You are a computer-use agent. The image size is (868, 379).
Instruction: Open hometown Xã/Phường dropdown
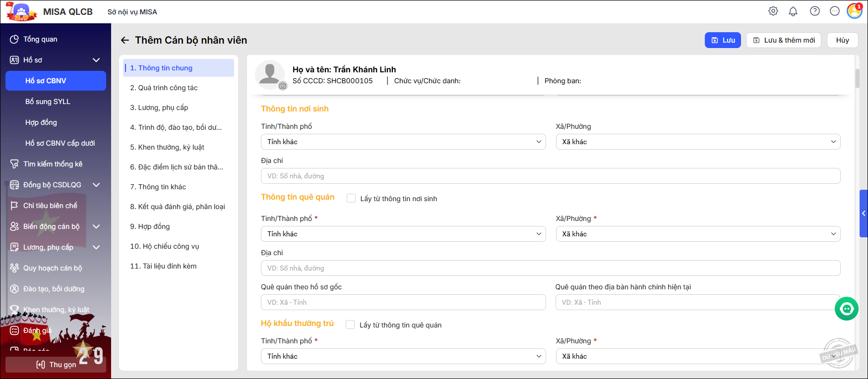click(x=697, y=234)
